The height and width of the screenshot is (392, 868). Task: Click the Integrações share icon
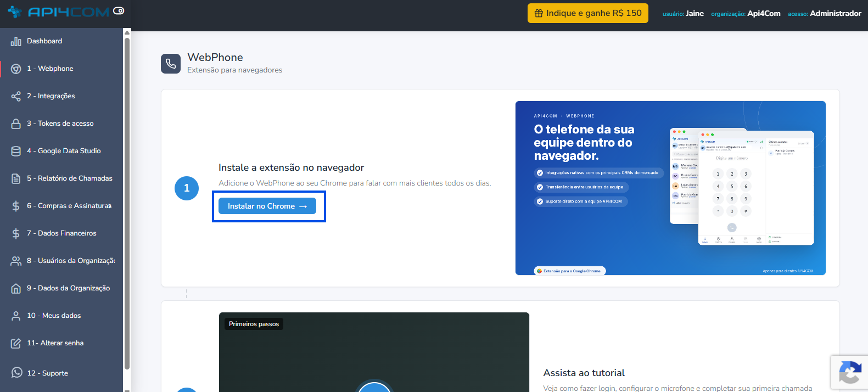tap(16, 96)
